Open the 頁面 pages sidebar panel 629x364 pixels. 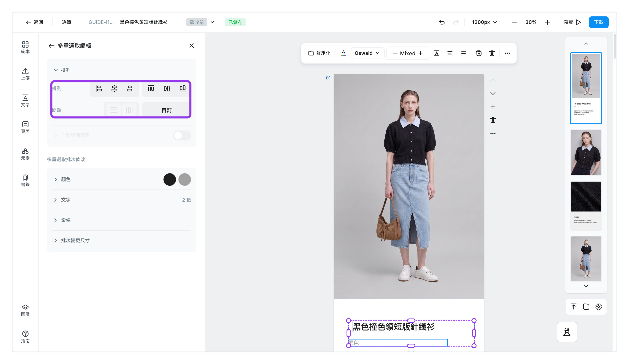[25, 127]
